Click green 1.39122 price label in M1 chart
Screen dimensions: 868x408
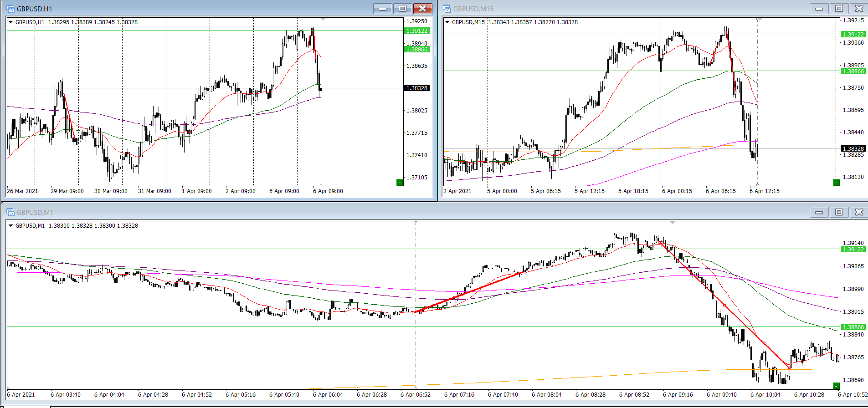(853, 249)
